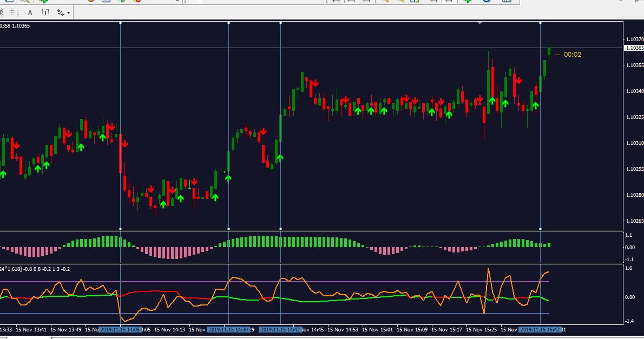Click the red down arrow after 14:42 peak

coord(314,84)
